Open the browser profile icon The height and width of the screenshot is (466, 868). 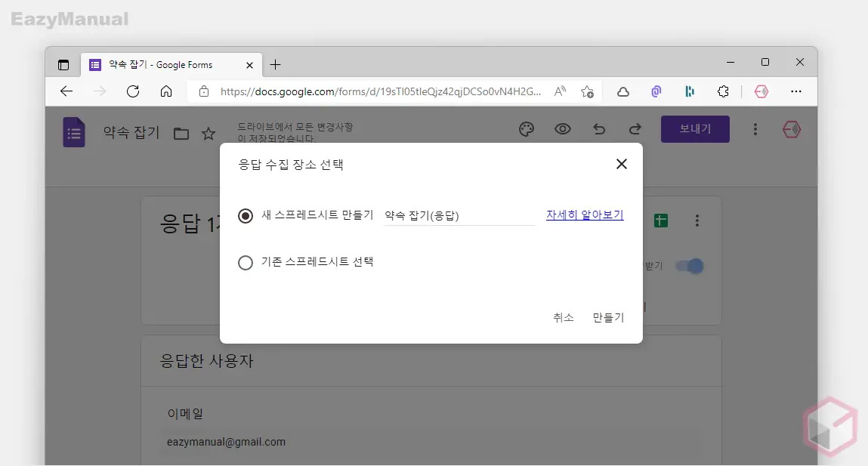pyautogui.click(x=761, y=91)
